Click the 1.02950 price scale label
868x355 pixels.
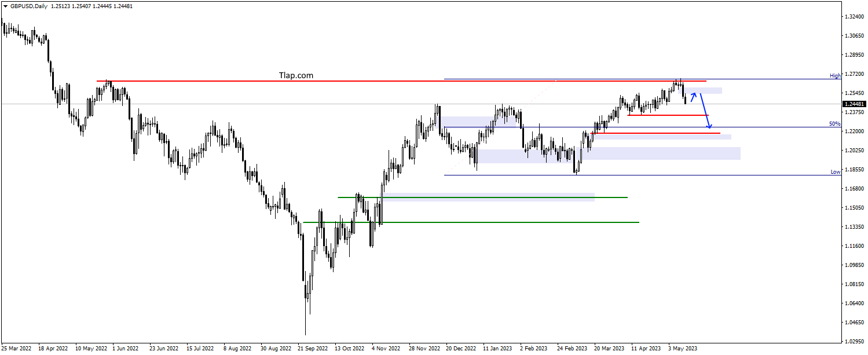coord(854,341)
